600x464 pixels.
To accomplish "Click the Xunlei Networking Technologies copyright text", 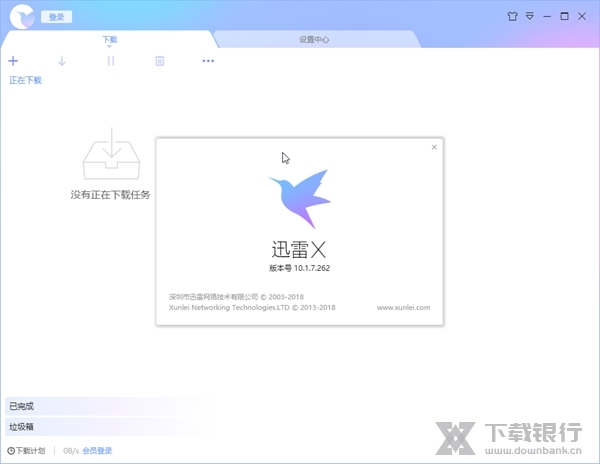I will pos(252,307).
